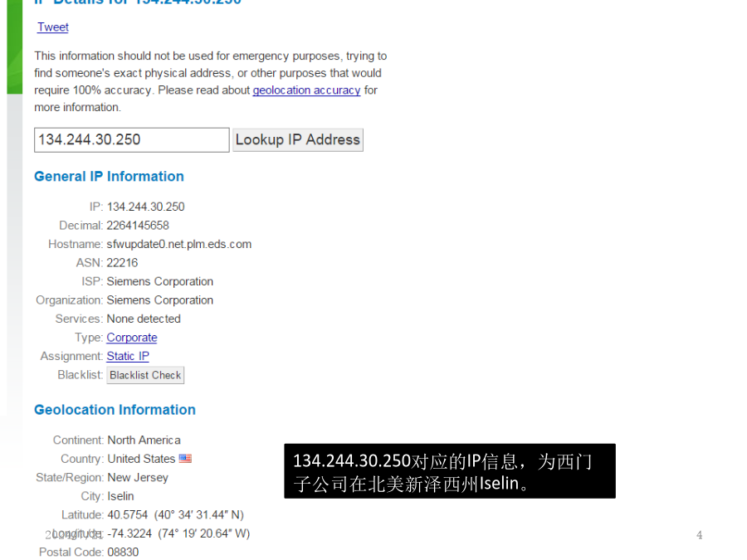Click the IP address input field

[131, 140]
